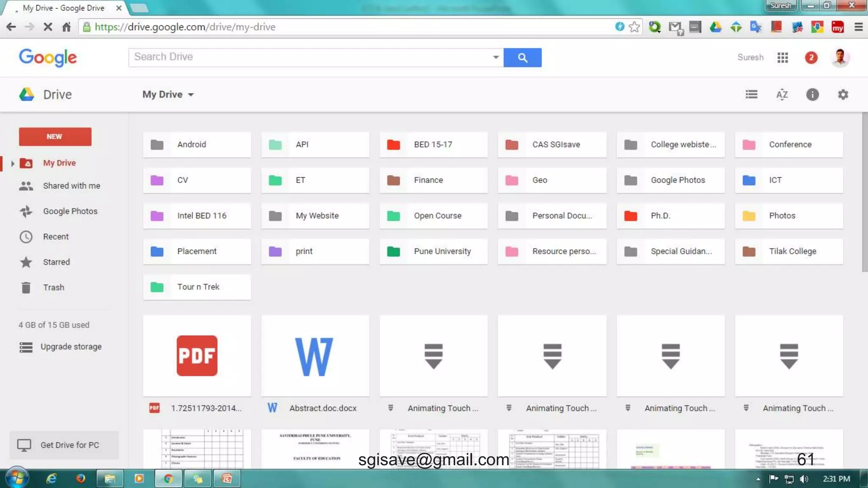Open the Google apps grid
Viewport: 868px width, 488px height.
click(x=782, y=57)
